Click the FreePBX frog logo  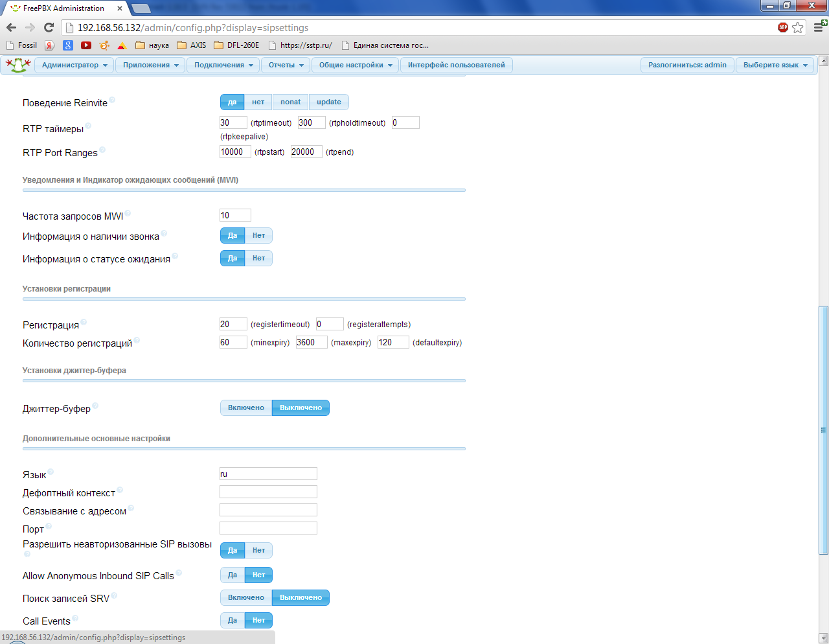pyautogui.click(x=18, y=65)
